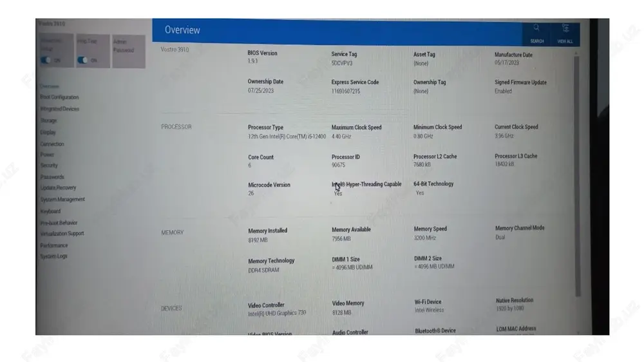644x362 pixels.
Task: Click Core Count value 6
Action: click(249, 166)
